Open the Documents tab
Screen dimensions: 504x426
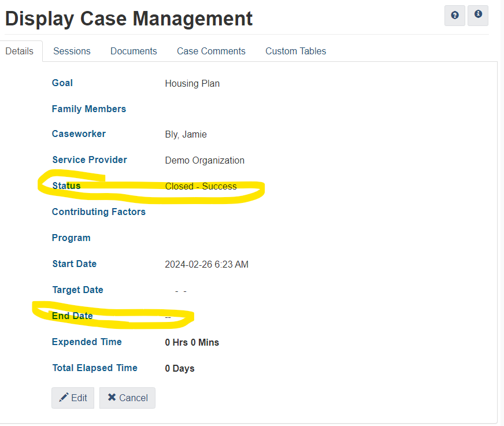[x=134, y=51]
